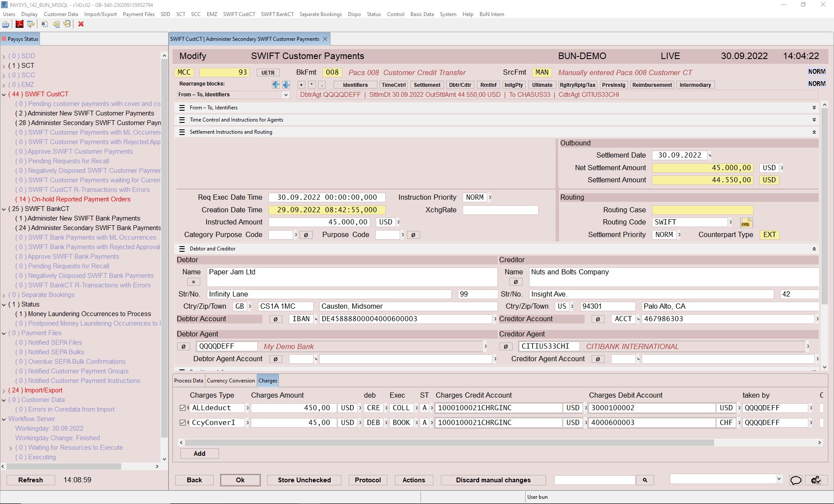Image resolution: width=834 pixels, height=504 pixels.
Task: Click the UETR button
Action: click(x=268, y=73)
